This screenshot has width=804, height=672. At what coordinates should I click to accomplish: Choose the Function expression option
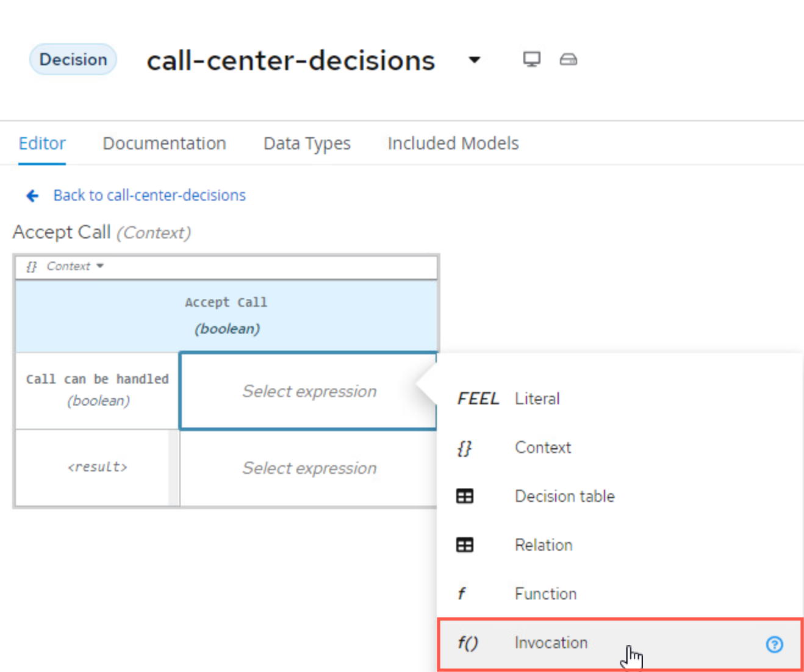(620, 594)
